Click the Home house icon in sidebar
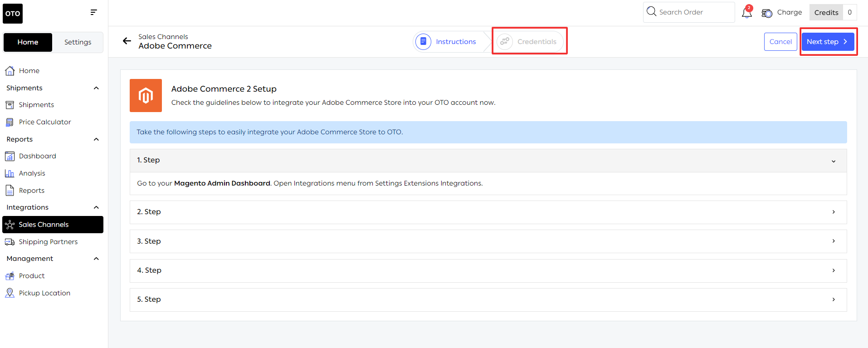 coord(10,71)
